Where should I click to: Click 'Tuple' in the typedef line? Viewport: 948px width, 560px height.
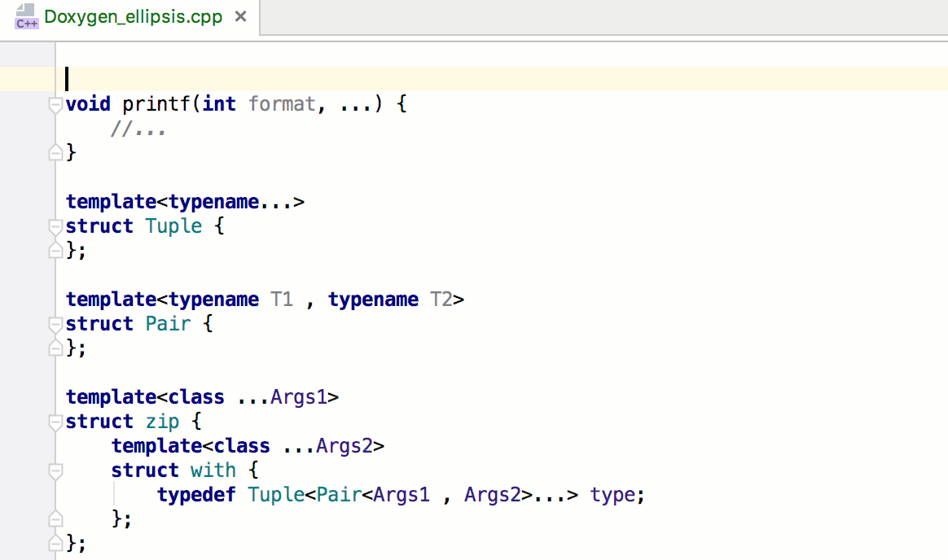coord(276,495)
